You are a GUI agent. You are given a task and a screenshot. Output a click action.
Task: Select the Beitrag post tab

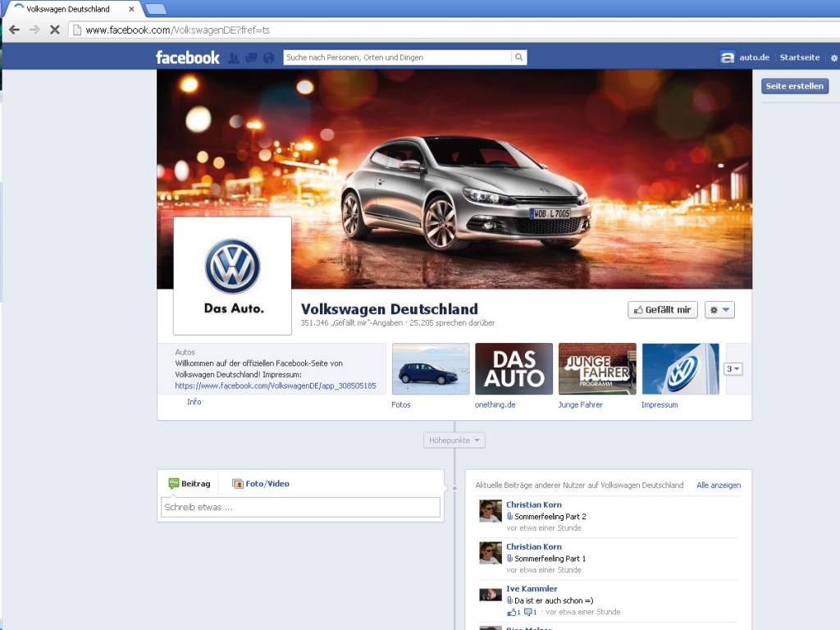tap(189, 484)
